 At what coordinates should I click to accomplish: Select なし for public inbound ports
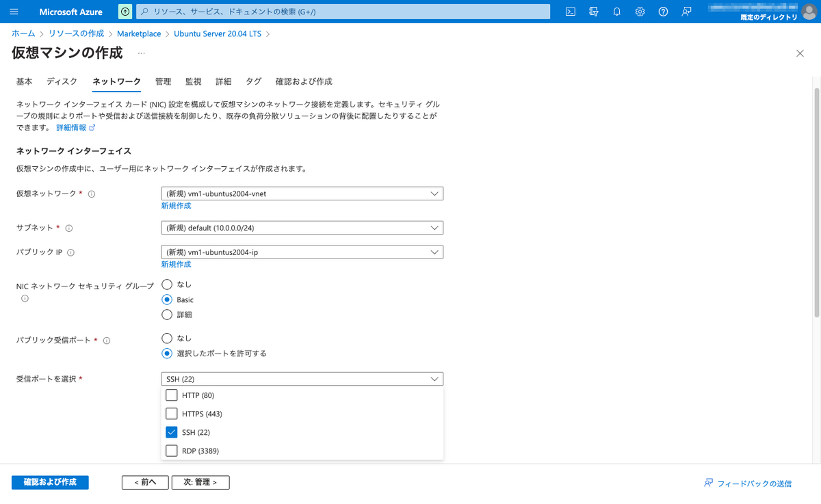click(167, 338)
